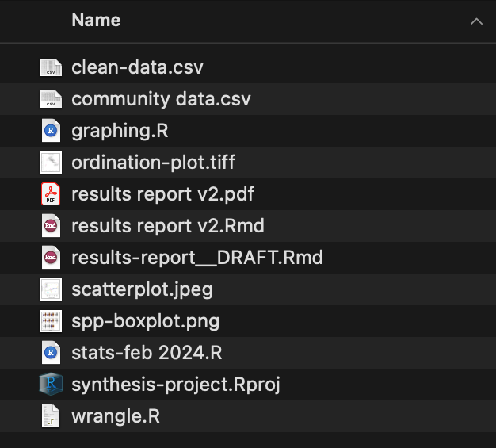Toggle sort order with the header chevron arrow
Image resolution: width=496 pixels, height=448 pixels.
476,21
